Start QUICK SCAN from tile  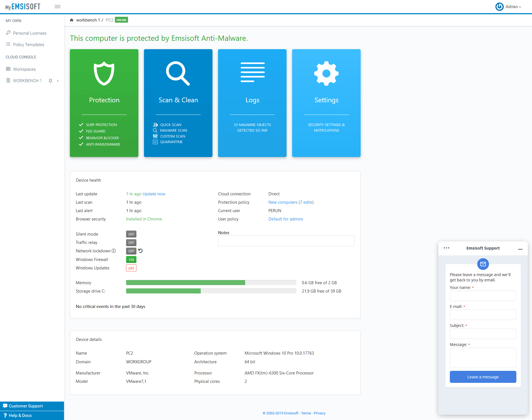tap(171, 125)
